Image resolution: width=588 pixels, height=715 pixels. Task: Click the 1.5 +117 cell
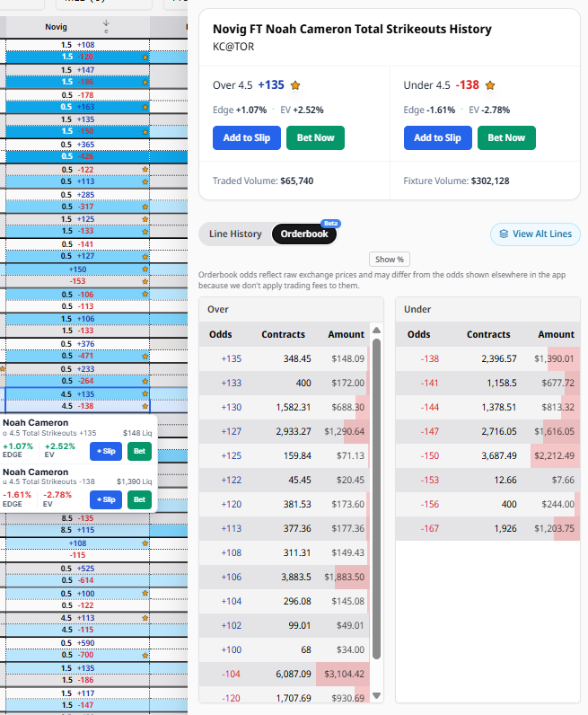click(77, 693)
